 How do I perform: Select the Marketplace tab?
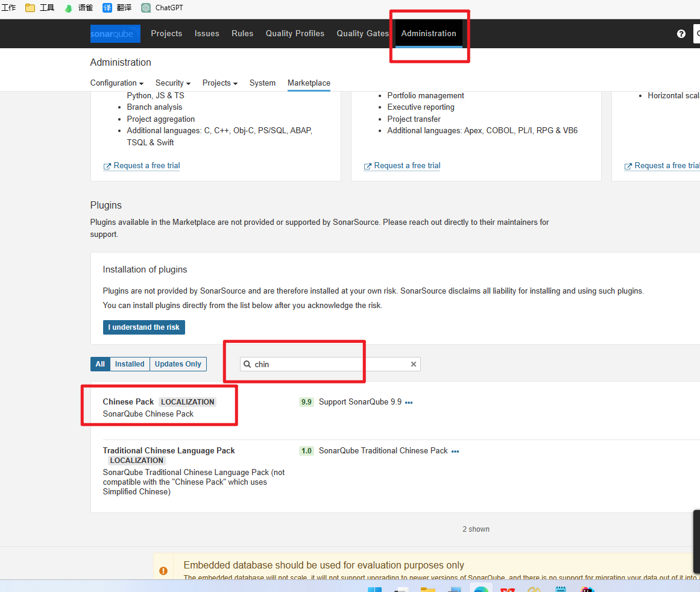tap(309, 83)
